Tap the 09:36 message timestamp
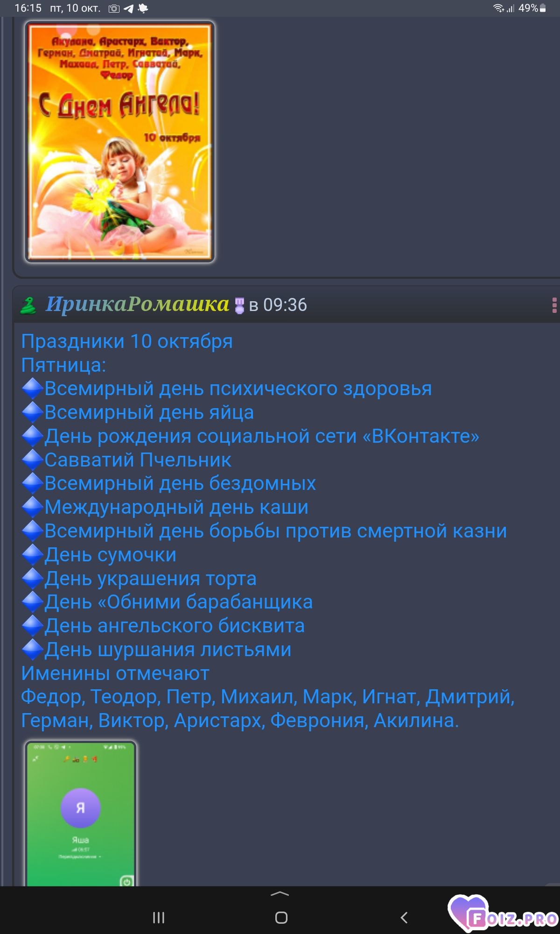560x934 pixels. [285, 305]
